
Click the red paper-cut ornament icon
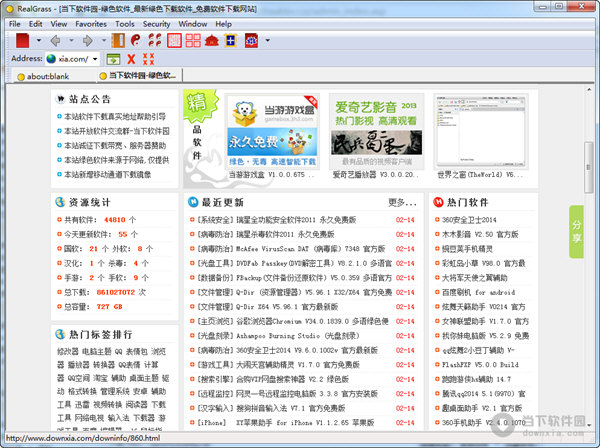click(x=251, y=41)
